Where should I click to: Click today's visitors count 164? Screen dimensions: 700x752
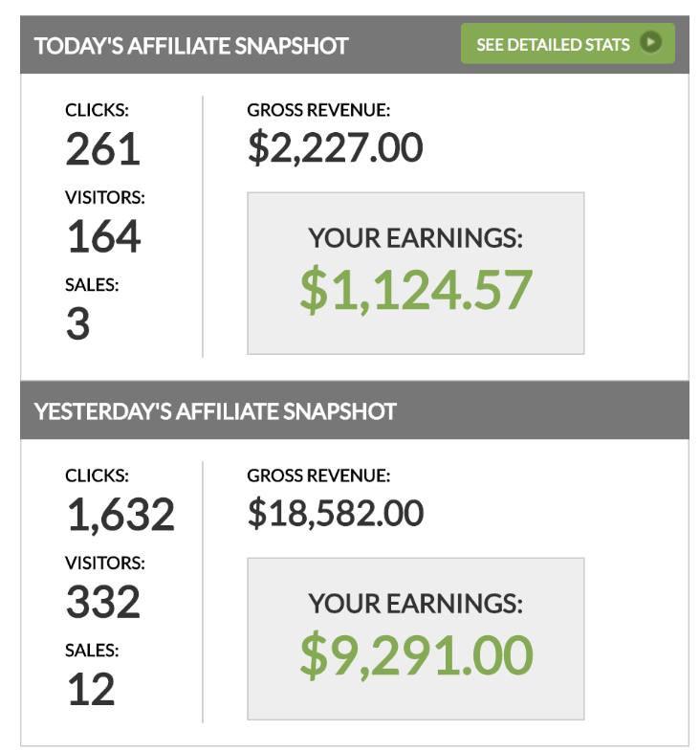point(103,236)
